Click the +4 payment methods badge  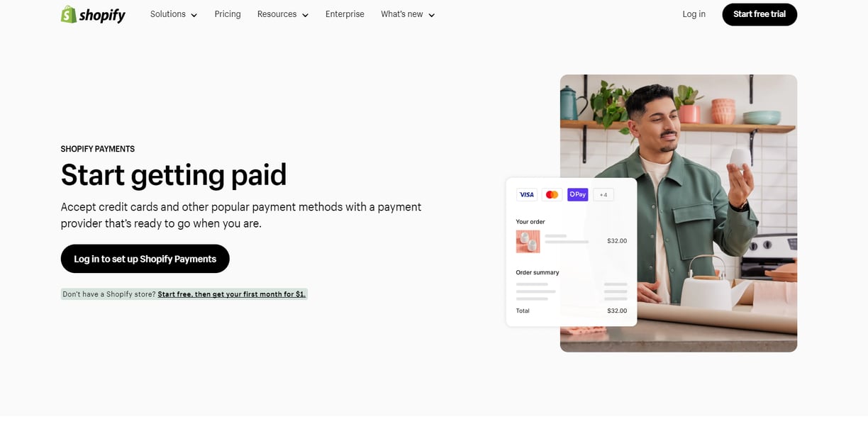point(603,194)
